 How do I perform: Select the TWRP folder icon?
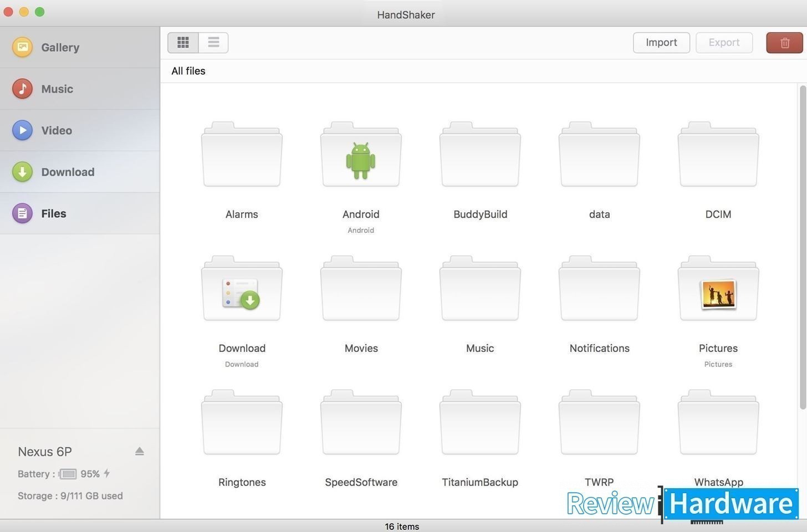[x=599, y=422]
